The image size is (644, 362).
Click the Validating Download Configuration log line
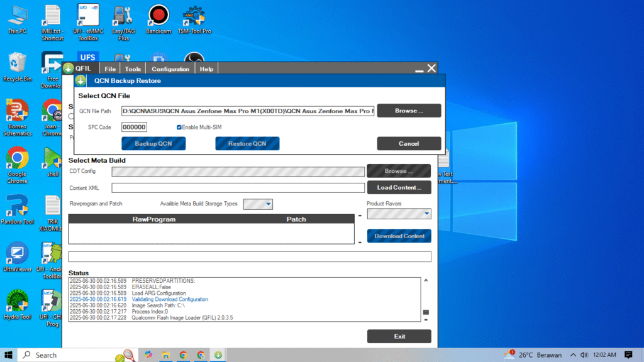click(x=170, y=299)
